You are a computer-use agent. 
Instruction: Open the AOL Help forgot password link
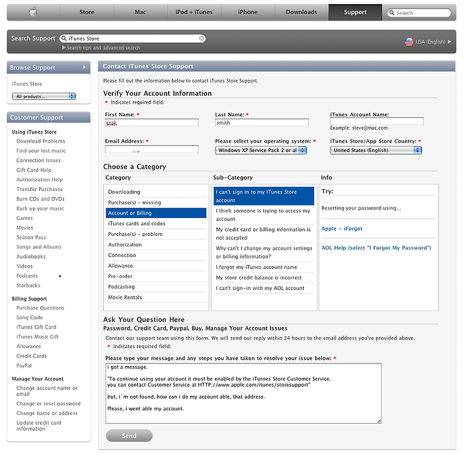coord(376,248)
